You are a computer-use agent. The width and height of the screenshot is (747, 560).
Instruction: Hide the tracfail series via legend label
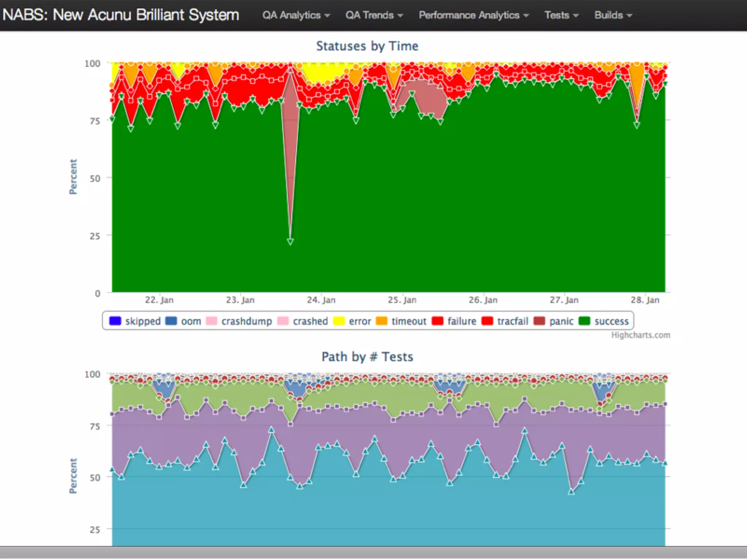click(512, 321)
